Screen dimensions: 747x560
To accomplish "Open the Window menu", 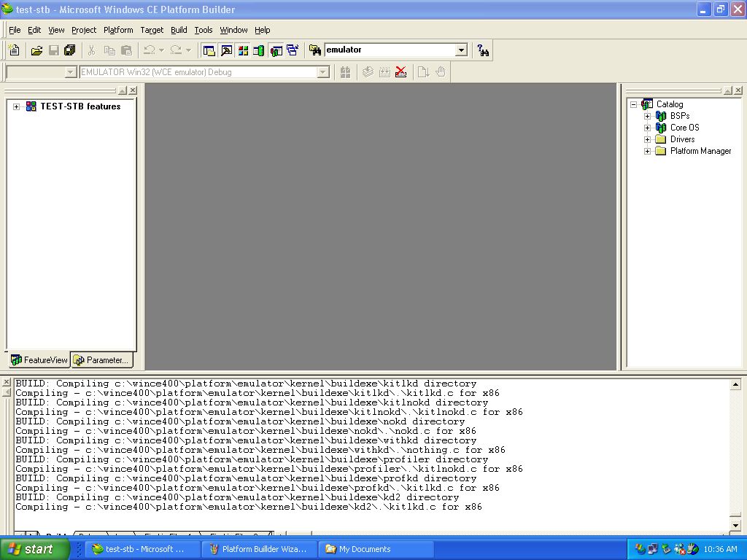I will point(233,30).
